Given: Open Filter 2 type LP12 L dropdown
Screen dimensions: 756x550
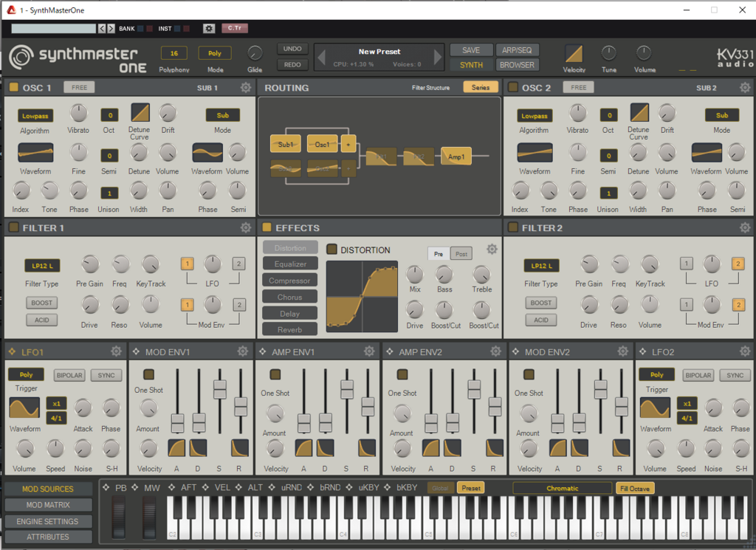Looking at the screenshot, I should pos(541,266).
